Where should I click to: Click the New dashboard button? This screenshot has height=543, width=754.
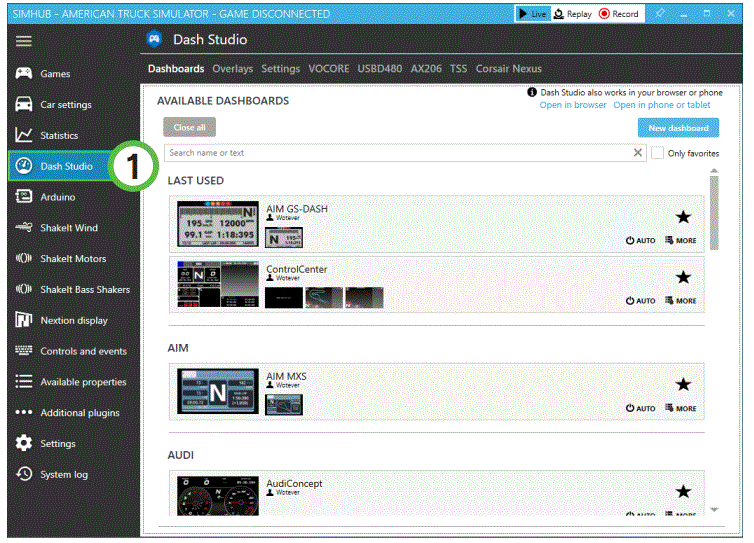[678, 128]
